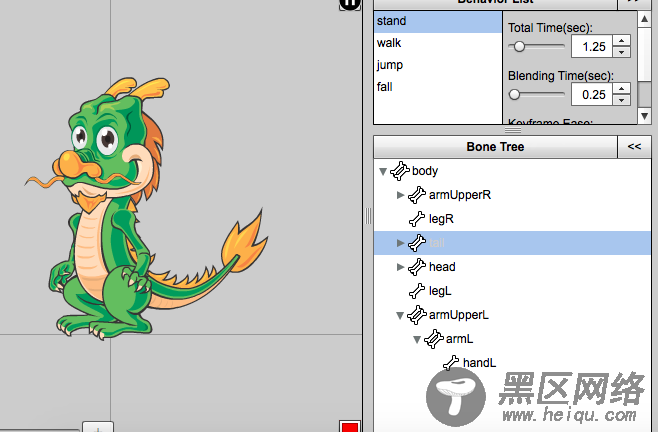Select the body bone in the tree

pyautogui.click(x=425, y=171)
